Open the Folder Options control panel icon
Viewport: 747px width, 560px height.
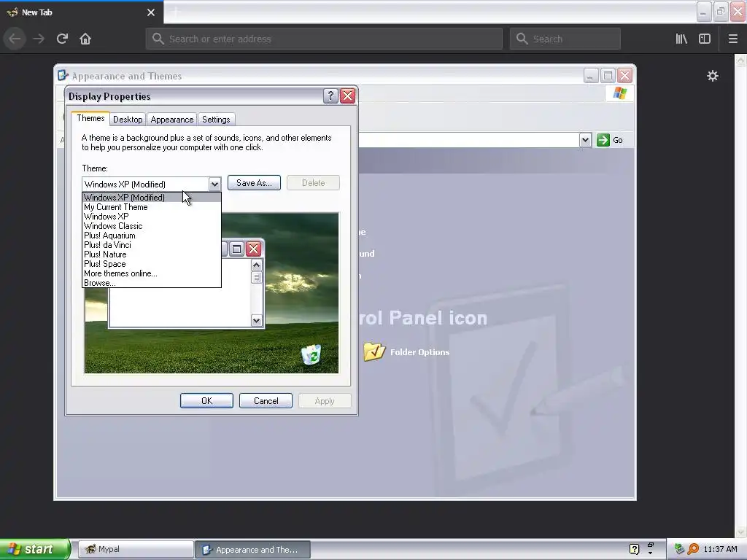pos(374,351)
